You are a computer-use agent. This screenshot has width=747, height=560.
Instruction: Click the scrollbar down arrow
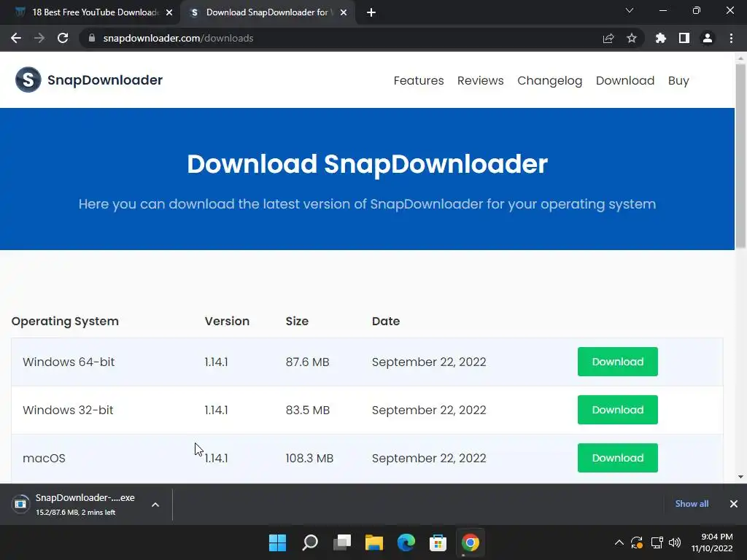pos(740,477)
